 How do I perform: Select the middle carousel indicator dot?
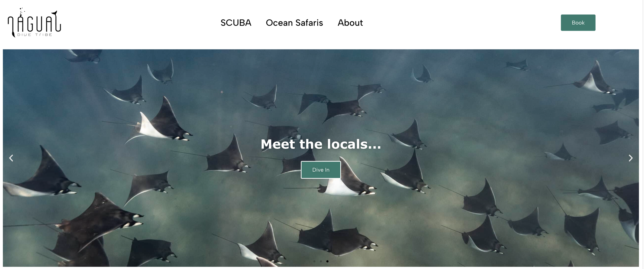tap(321, 261)
